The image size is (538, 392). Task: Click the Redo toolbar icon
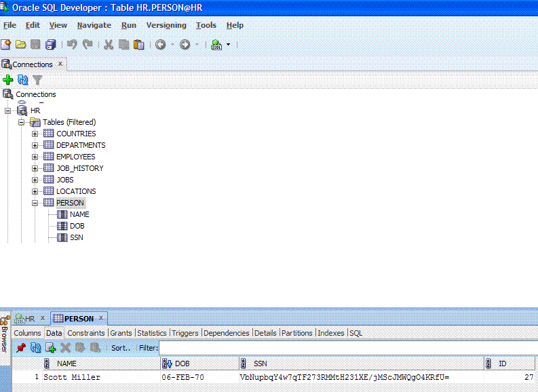coord(88,45)
